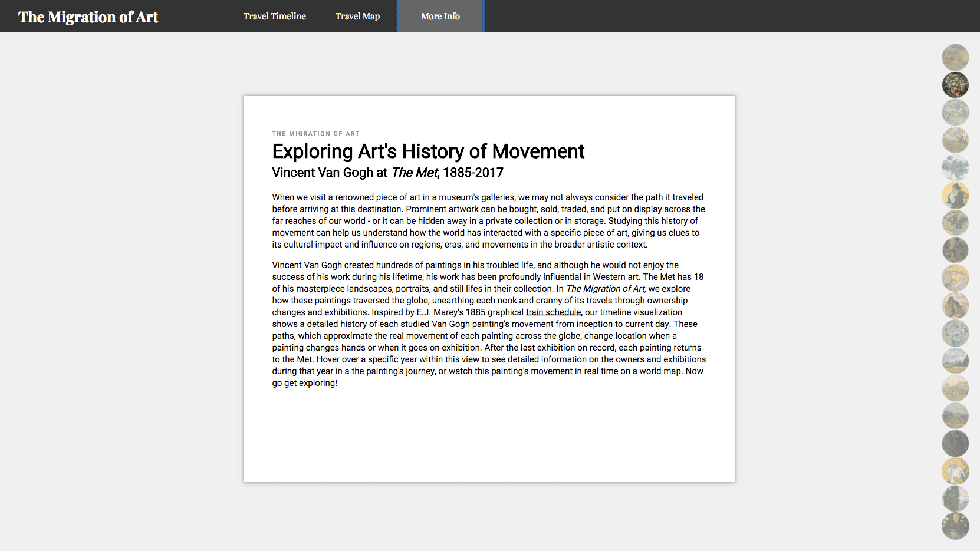This screenshot has height=551, width=980.
Task: Select the blue Irises in vase thumbnail
Action: point(955,168)
